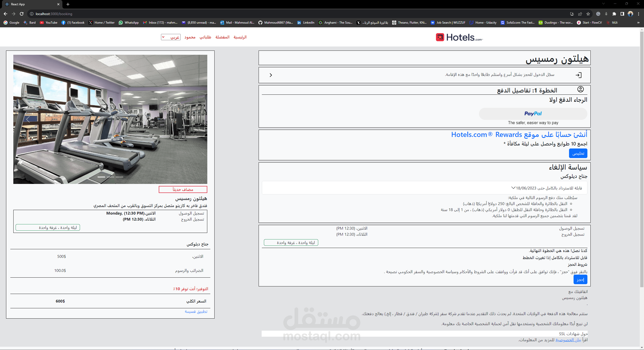Click the PayPal payment button
The image size is (644, 350).
click(533, 114)
